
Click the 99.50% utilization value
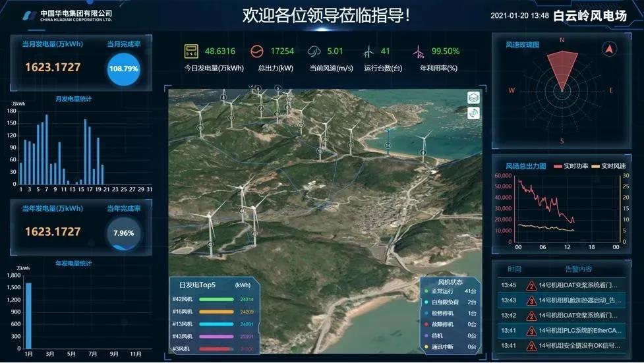click(x=445, y=51)
